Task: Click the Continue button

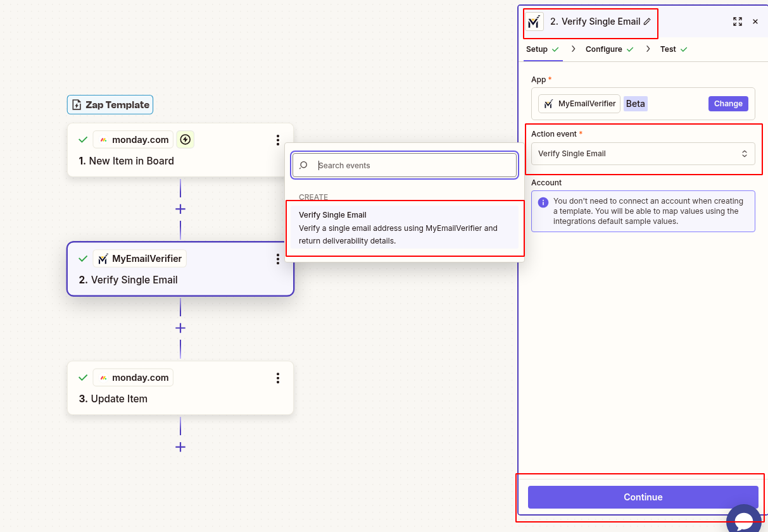Action: click(x=643, y=497)
